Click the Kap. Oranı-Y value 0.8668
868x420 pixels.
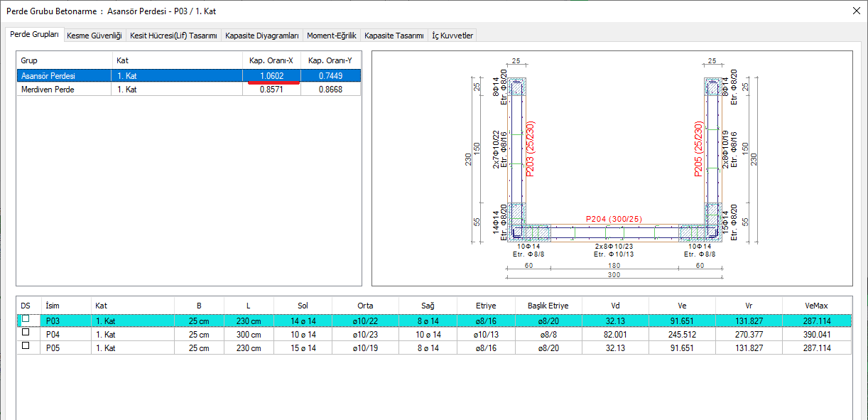tap(331, 90)
